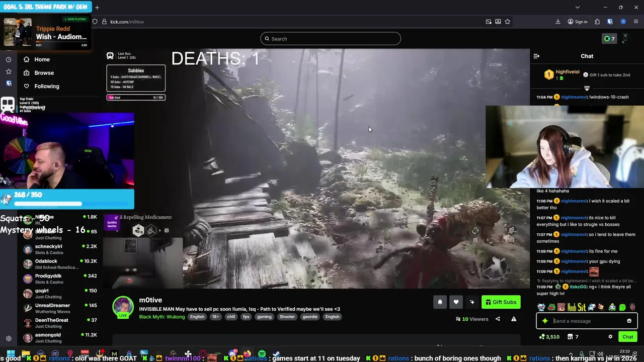This screenshot has height=362, width=644.
Task: Open the m0tive channel name link
Action: [x=150, y=300]
